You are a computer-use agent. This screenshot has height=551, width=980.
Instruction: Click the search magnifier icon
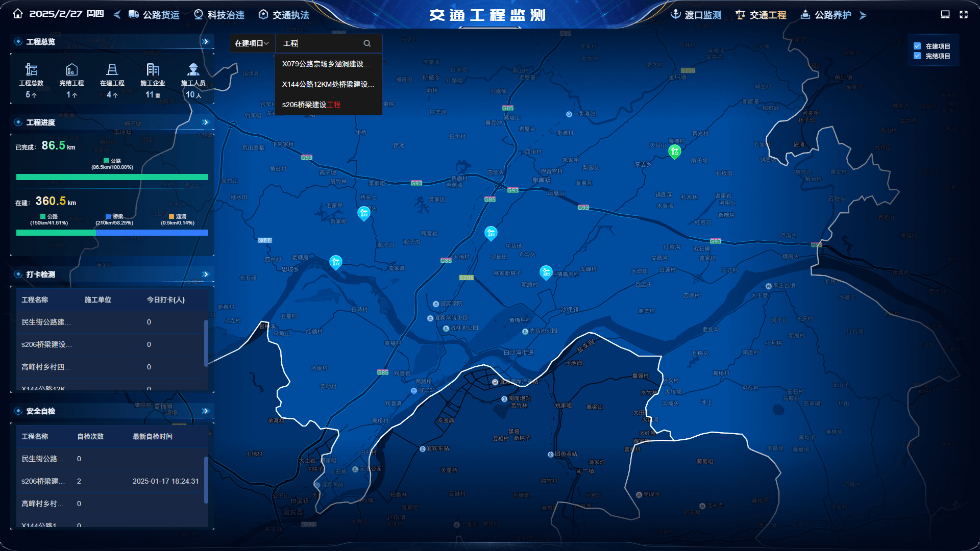coord(367,43)
